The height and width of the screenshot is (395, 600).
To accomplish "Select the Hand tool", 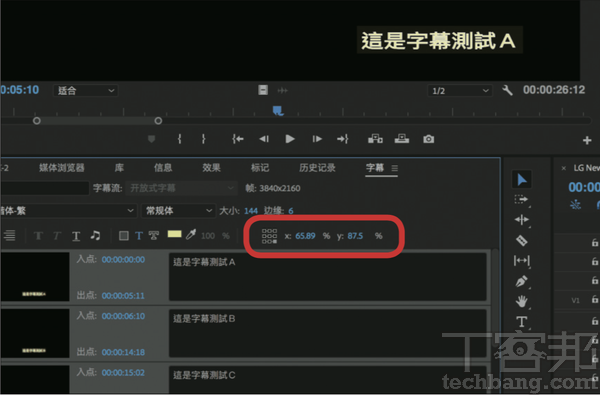I will click(x=522, y=301).
